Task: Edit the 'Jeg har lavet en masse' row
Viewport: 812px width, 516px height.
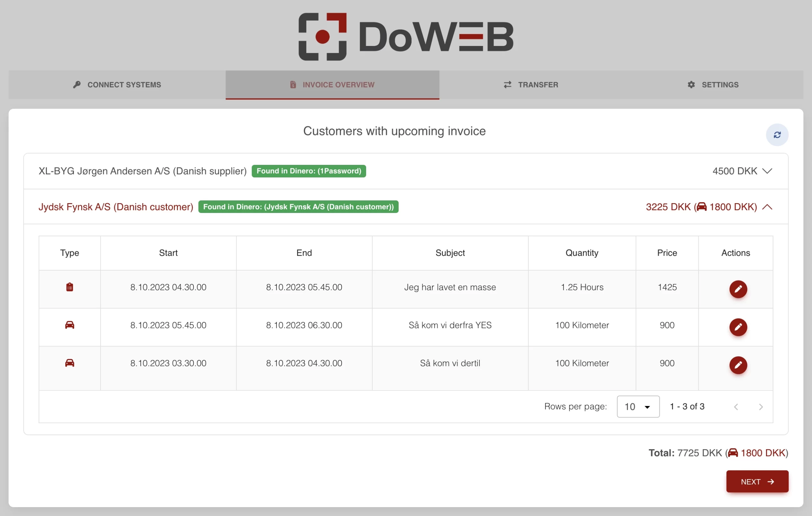Action: click(738, 289)
